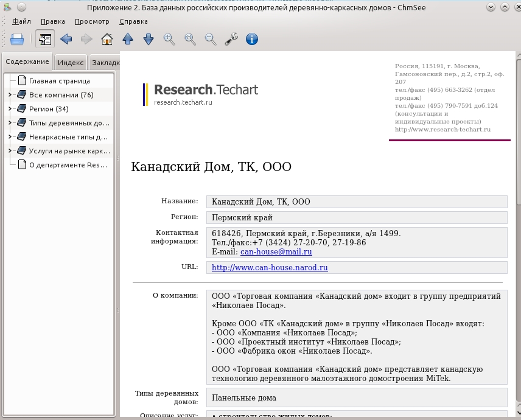Reset zoom with the 1:1 magnifier icon
This screenshot has height=420, width=521.
(190, 39)
